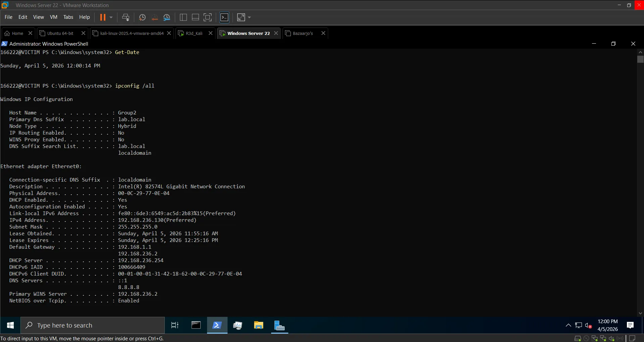Open the Edit menu
The image size is (644, 342).
(23, 17)
